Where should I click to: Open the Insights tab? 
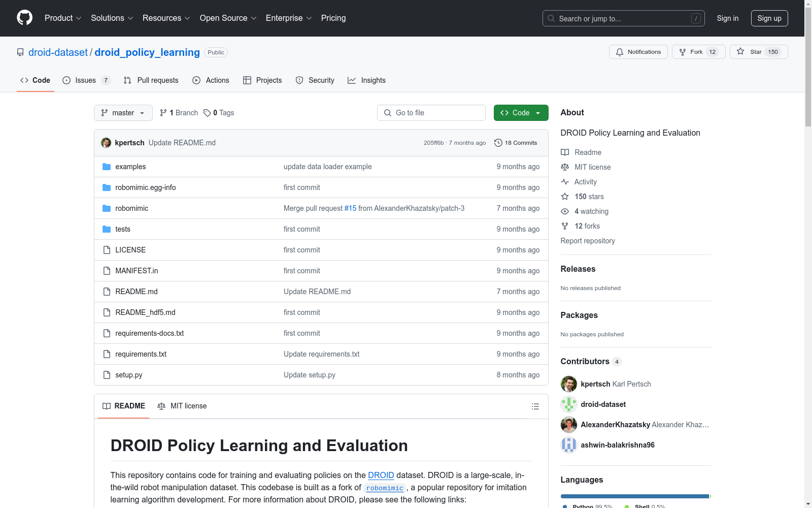click(366, 80)
